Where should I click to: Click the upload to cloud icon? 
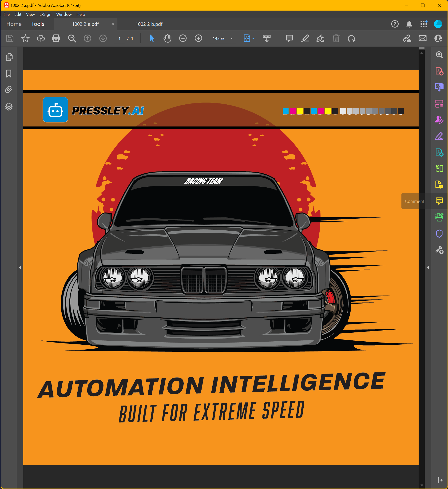41,38
